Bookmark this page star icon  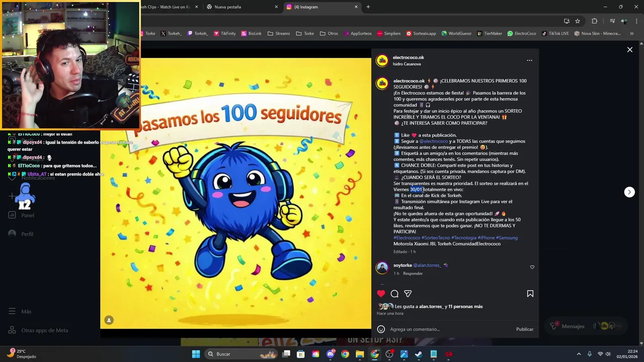tap(578, 21)
